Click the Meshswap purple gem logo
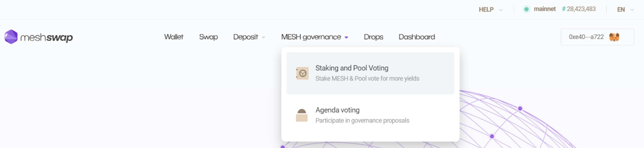644x148 pixels. click(x=11, y=37)
